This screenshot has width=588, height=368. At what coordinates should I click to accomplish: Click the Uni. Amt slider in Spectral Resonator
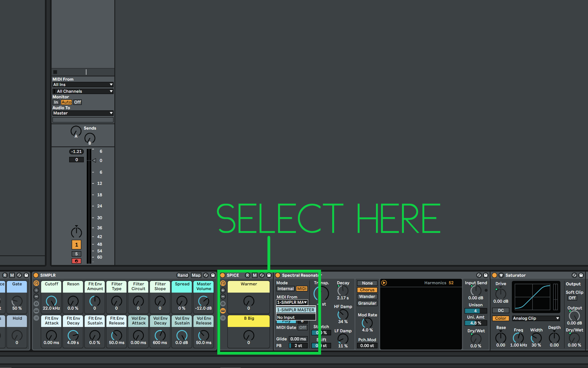(x=476, y=323)
